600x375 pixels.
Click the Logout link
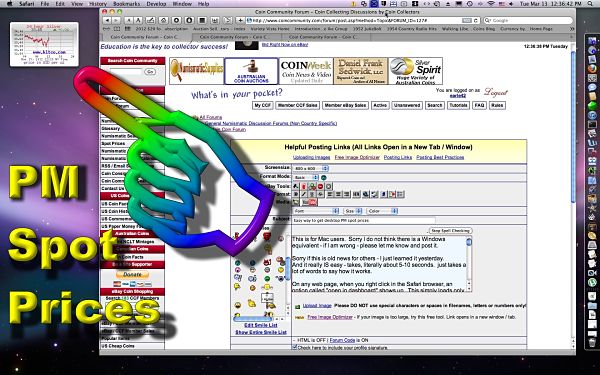pos(496,92)
